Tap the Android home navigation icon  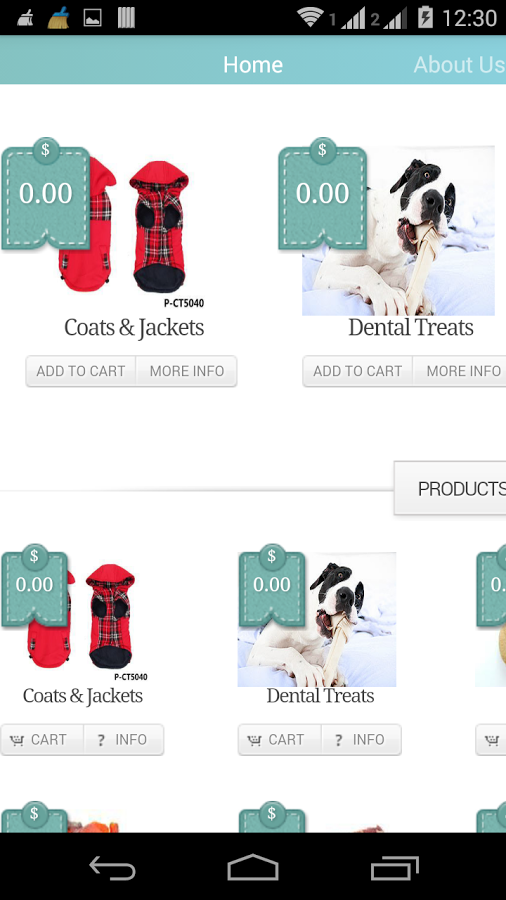coord(253,867)
